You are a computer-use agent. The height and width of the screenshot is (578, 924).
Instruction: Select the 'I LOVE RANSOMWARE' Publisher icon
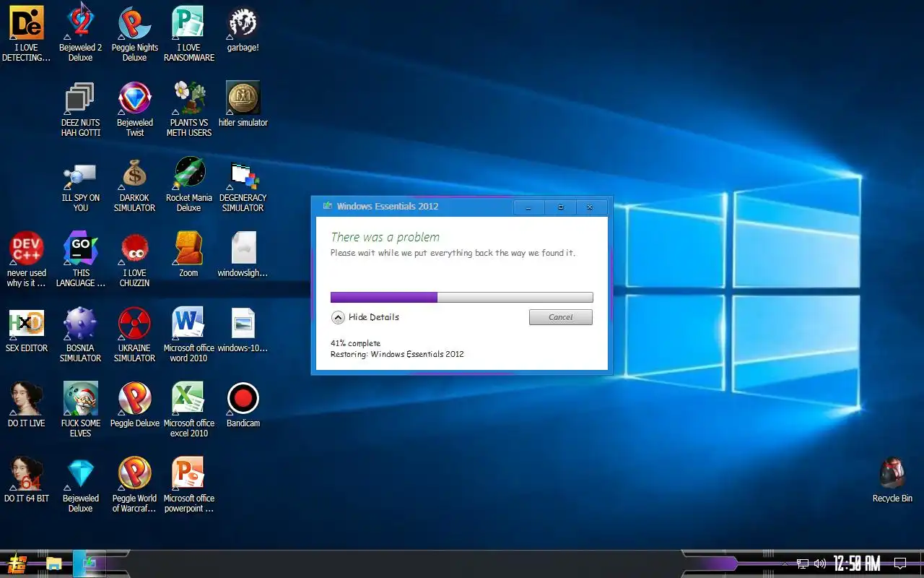pyautogui.click(x=189, y=33)
